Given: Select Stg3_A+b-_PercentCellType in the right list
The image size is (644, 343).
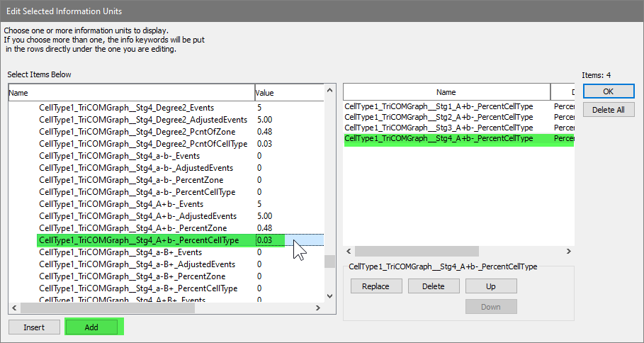Looking at the screenshot, I should [x=439, y=128].
